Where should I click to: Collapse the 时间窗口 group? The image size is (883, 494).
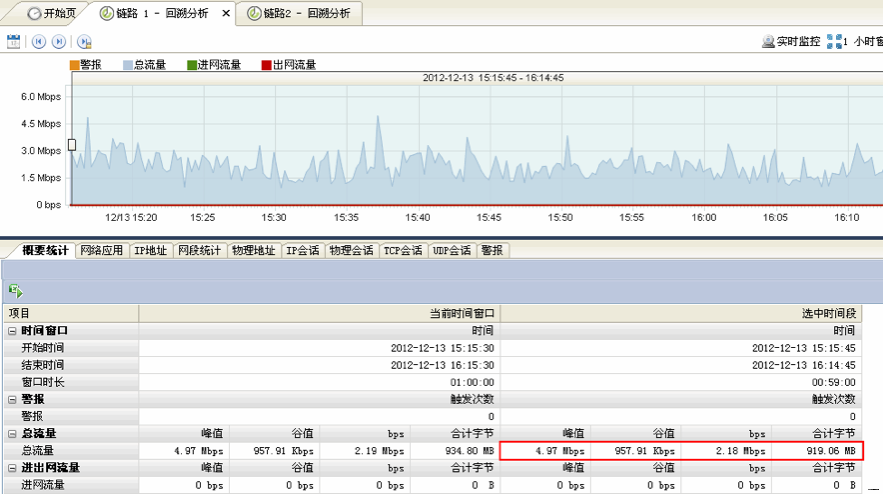tap(12, 331)
